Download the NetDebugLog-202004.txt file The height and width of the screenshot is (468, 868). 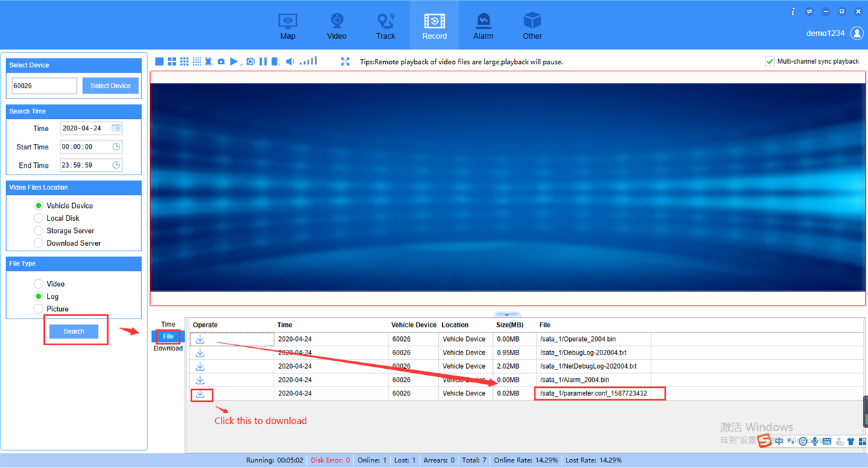click(200, 366)
